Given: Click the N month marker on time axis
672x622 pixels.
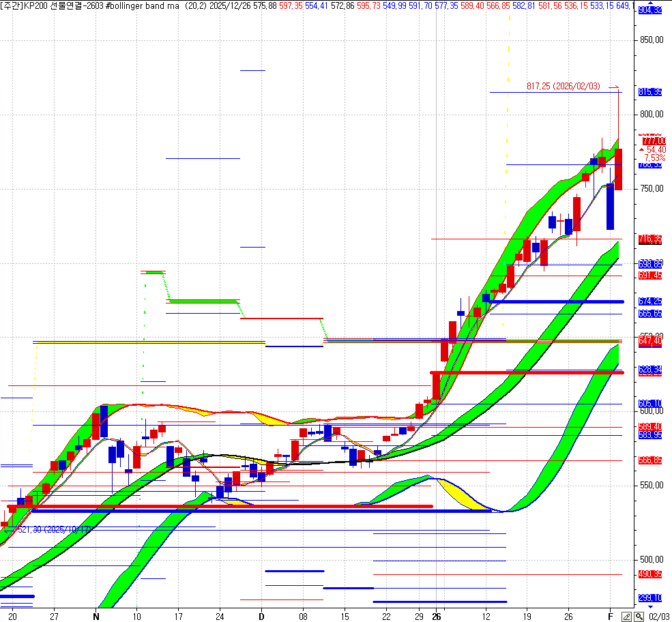Looking at the screenshot, I should 96,615.
